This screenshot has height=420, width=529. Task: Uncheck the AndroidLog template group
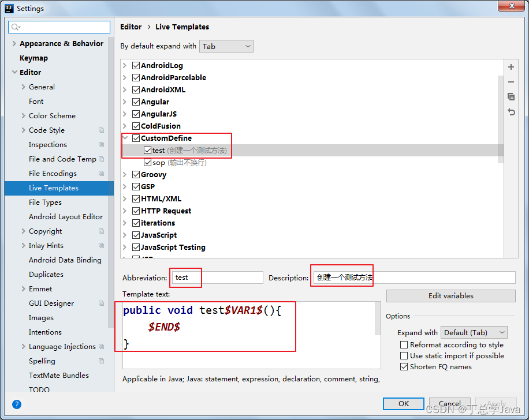coord(136,65)
